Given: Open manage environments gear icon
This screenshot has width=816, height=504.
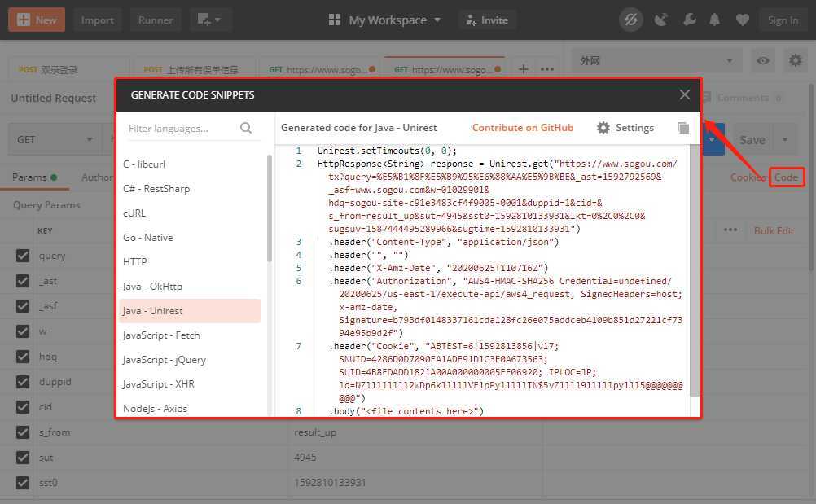Looking at the screenshot, I should 795,60.
